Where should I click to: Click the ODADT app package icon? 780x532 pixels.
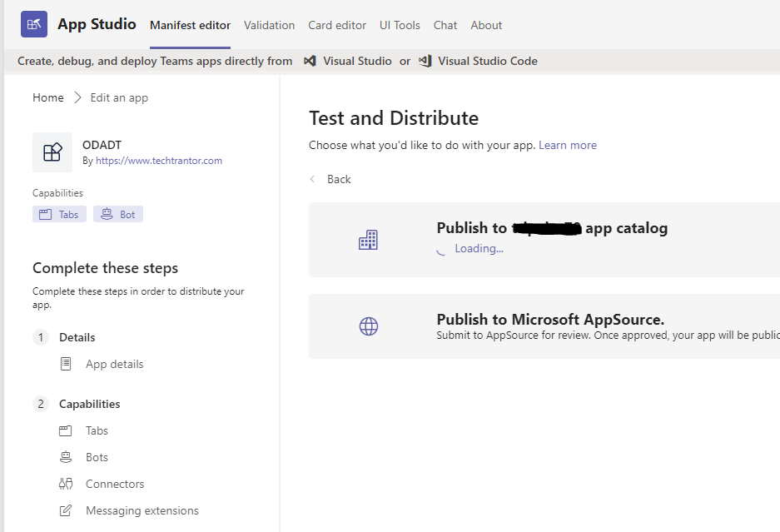pos(52,152)
